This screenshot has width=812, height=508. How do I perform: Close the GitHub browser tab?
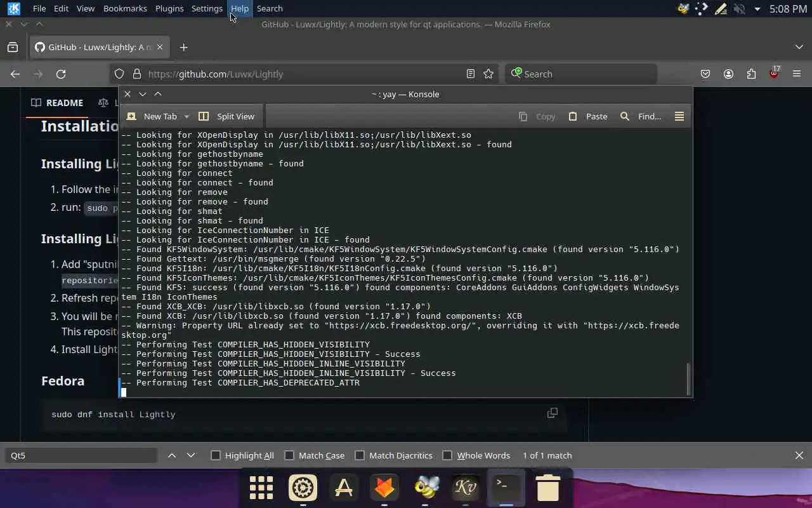tap(160, 47)
